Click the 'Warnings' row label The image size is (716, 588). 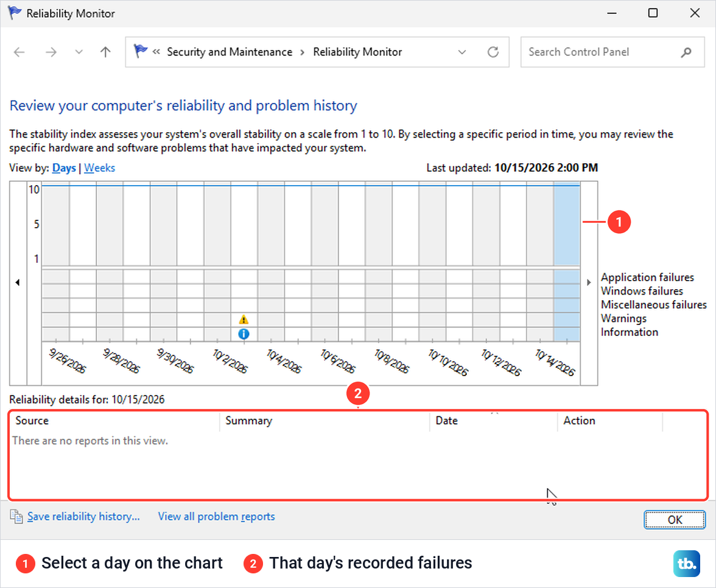(623, 318)
